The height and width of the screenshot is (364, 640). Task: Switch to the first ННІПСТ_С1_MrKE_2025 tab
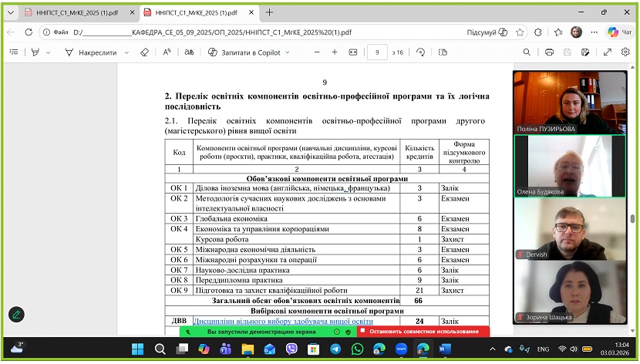(x=69, y=12)
